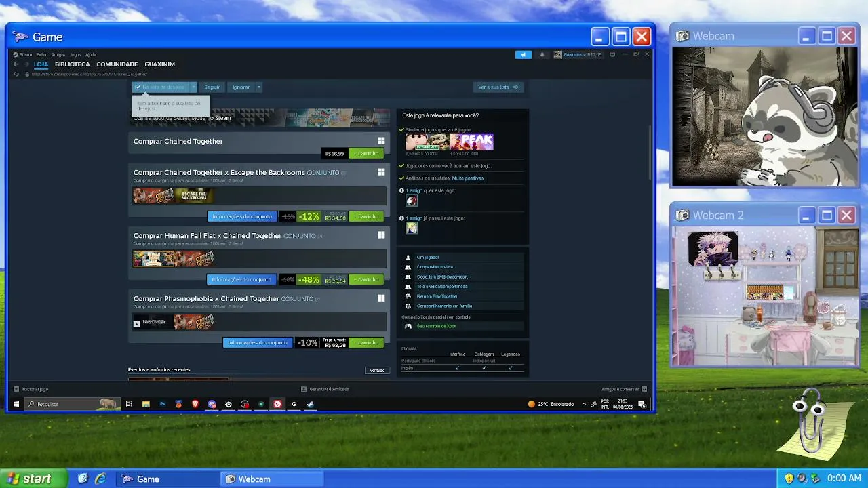Toggle the wishlist checkbox button

tap(161, 87)
